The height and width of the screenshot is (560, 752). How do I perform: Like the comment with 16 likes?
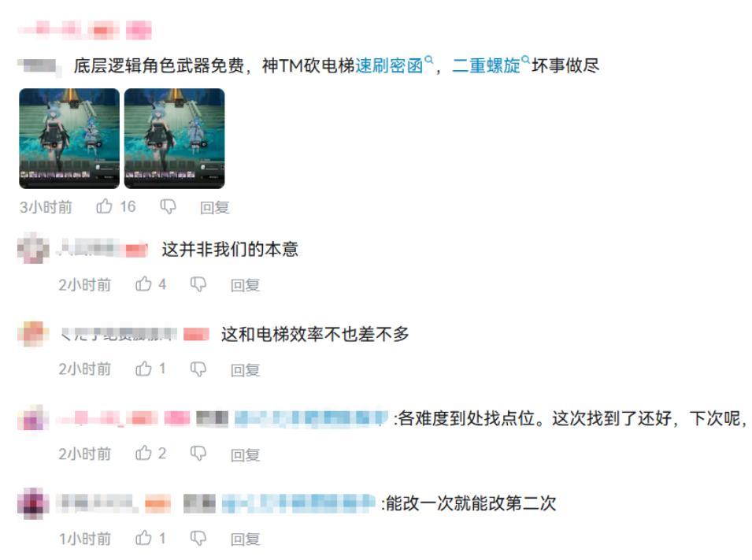click(x=104, y=206)
